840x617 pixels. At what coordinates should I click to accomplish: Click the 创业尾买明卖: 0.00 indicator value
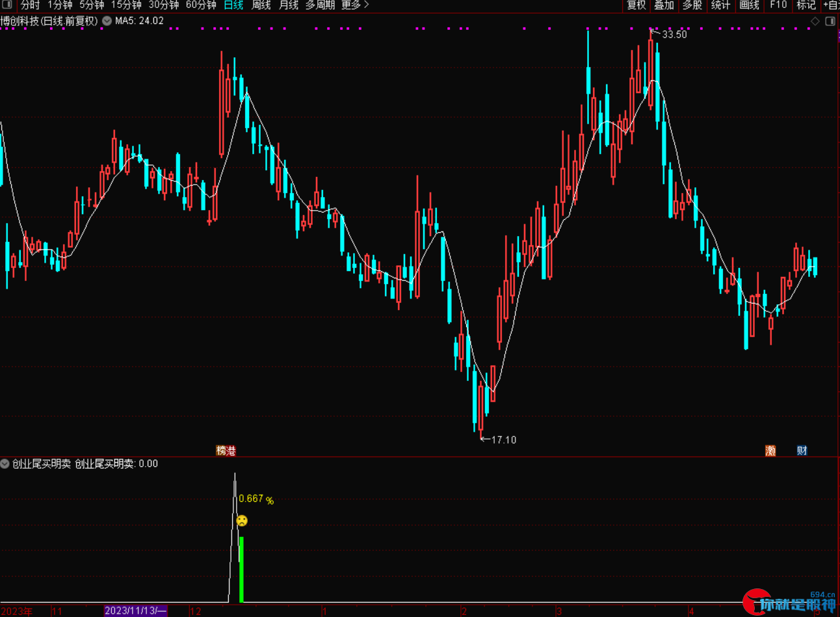116,464
